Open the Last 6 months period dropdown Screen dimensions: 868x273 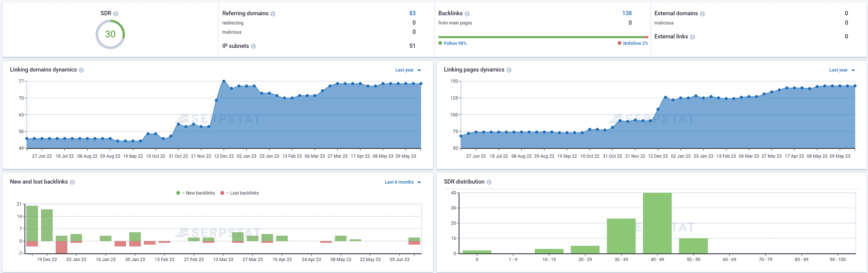click(403, 182)
